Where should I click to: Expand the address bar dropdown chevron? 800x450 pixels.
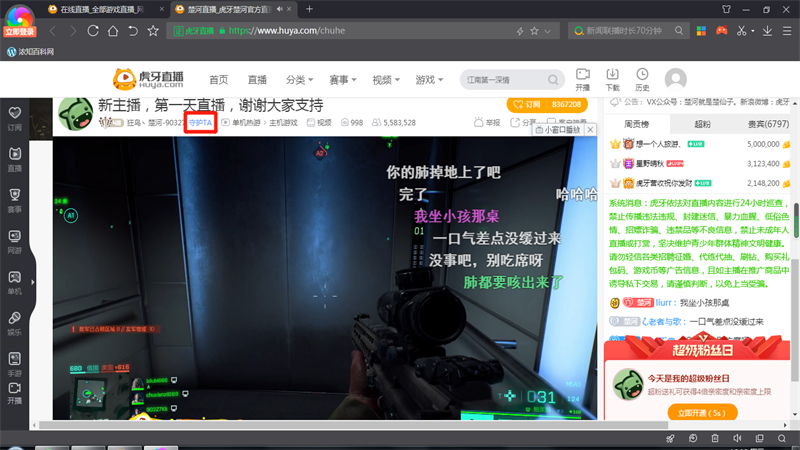click(x=547, y=31)
